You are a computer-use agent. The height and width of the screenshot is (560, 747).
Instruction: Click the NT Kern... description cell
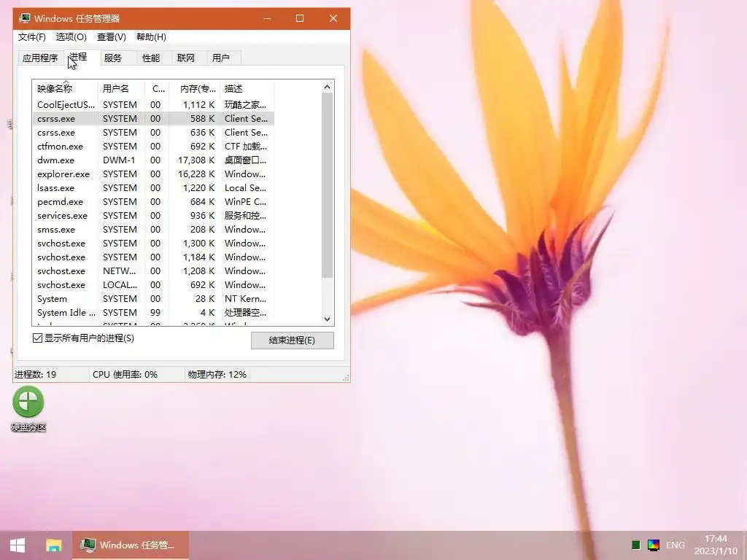click(x=245, y=298)
